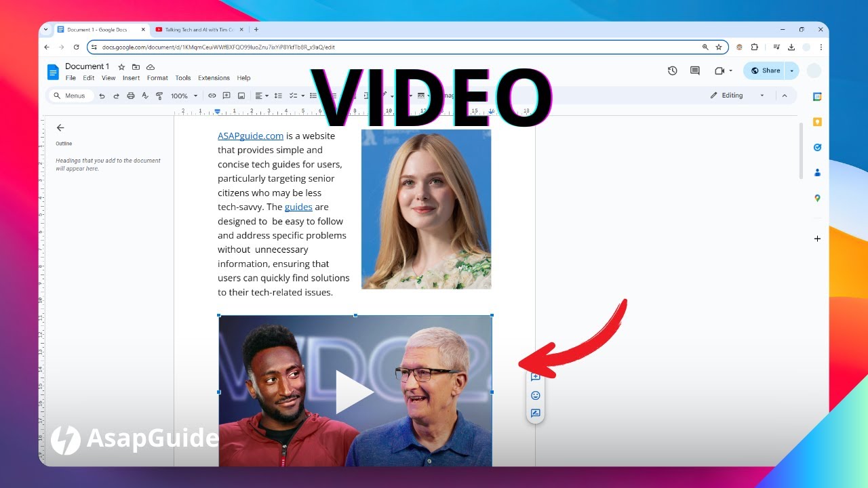Image resolution: width=868 pixels, height=488 pixels.
Task: Open the Format menu
Action: tap(157, 78)
